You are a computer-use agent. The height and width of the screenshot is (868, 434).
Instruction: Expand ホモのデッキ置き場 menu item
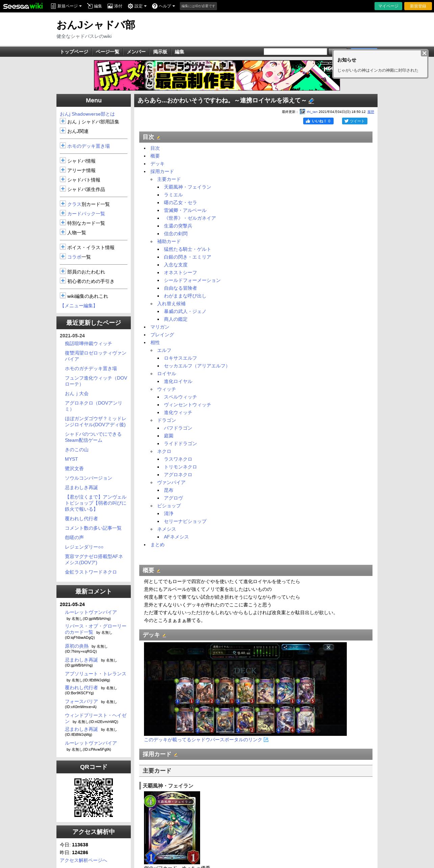[63, 145]
